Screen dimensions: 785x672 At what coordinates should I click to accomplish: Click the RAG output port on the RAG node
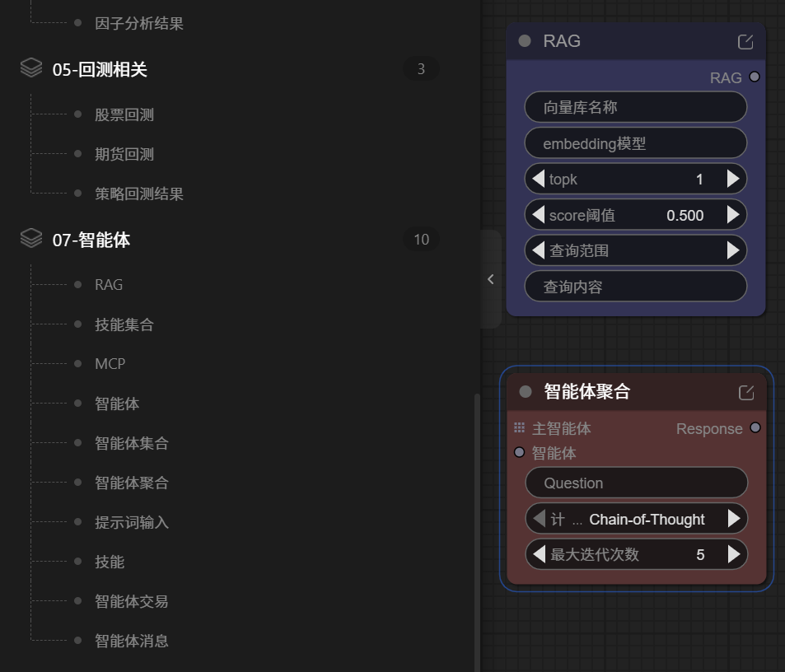coord(755,77)
